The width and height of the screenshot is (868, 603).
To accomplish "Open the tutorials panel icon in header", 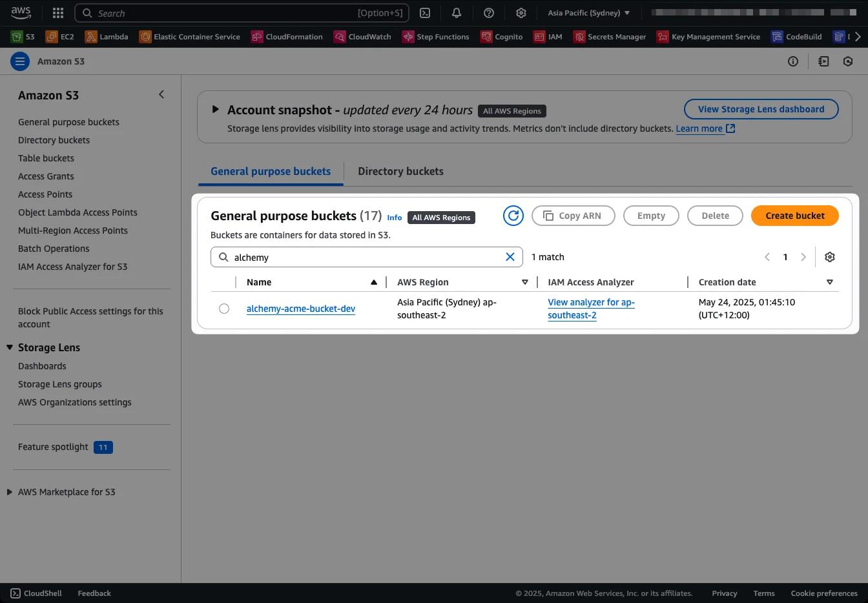I will click(823, 61).
